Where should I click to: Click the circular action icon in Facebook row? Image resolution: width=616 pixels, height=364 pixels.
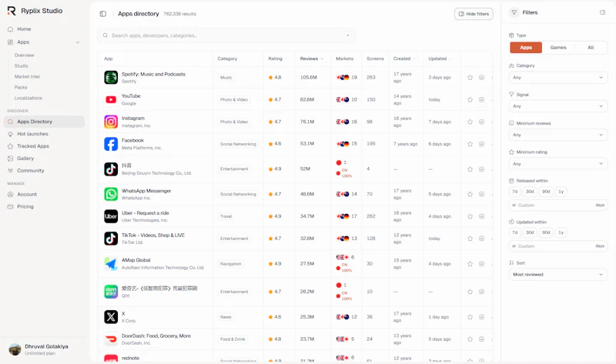(x=482, y=144)
